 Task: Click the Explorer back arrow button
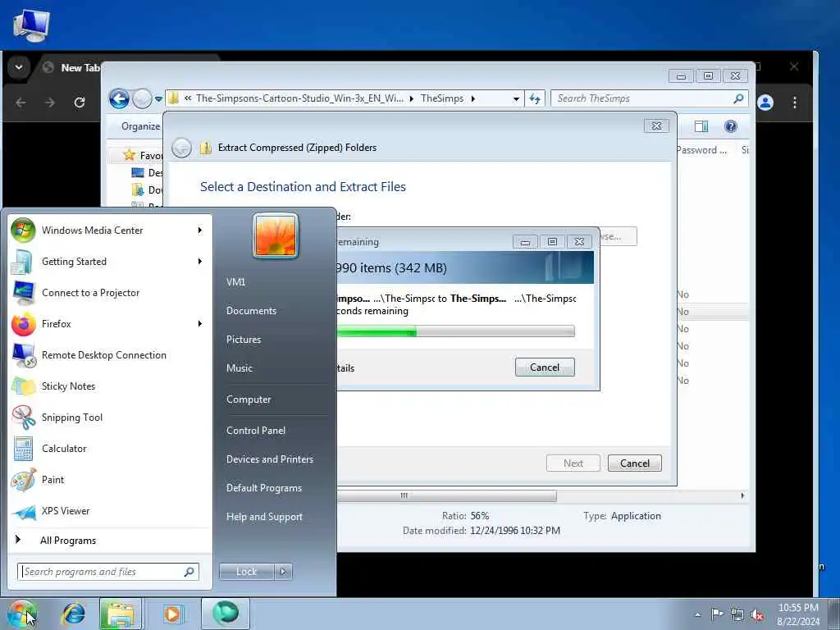[119, 98]
